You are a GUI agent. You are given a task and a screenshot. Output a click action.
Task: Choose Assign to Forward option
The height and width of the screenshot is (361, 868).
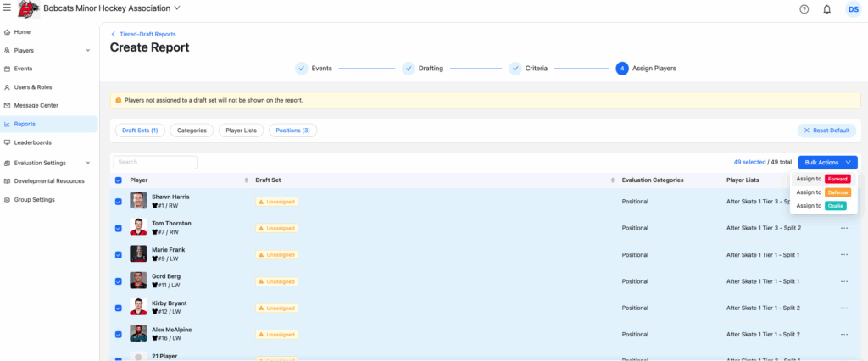[x=822, y=179]
